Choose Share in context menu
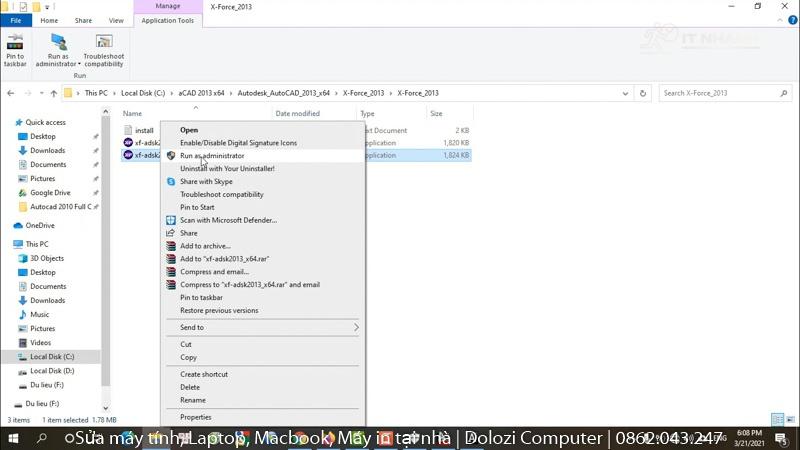Viewport: 800px width, 450px height. pos(263,233)
